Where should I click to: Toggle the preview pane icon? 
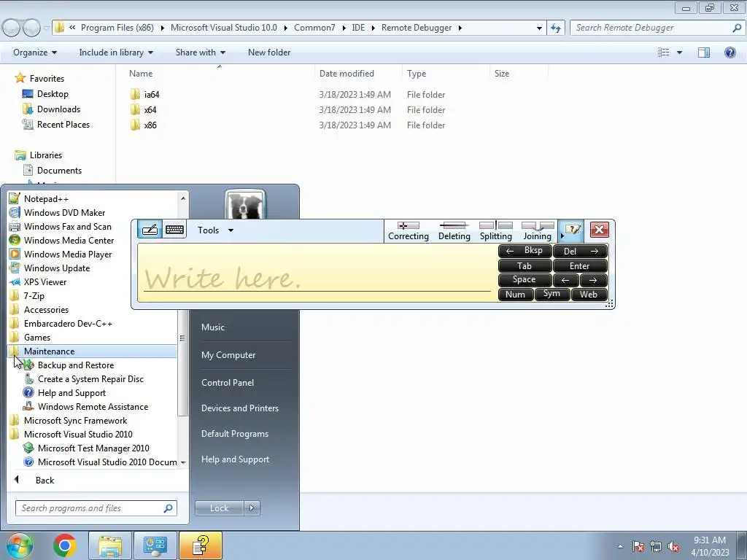click(704, 52)
